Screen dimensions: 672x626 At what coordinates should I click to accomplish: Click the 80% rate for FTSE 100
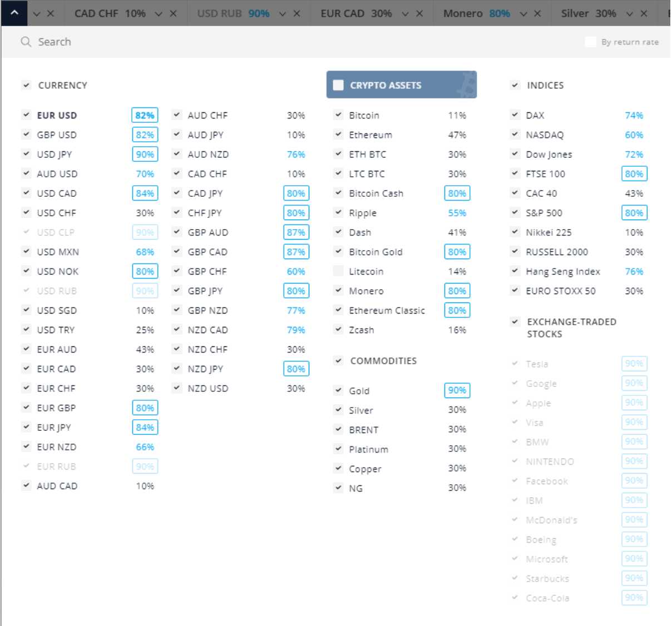pos(634,174)
